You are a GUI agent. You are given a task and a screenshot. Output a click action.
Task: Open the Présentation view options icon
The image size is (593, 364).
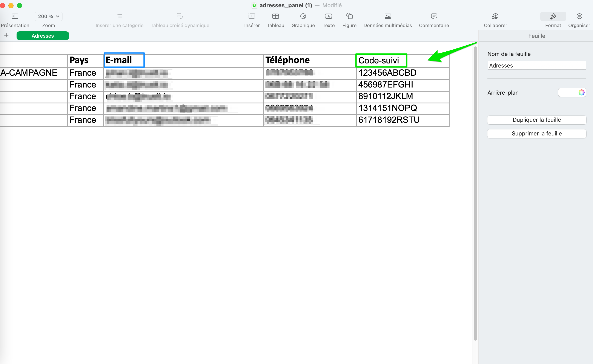[x=15, y=16]
